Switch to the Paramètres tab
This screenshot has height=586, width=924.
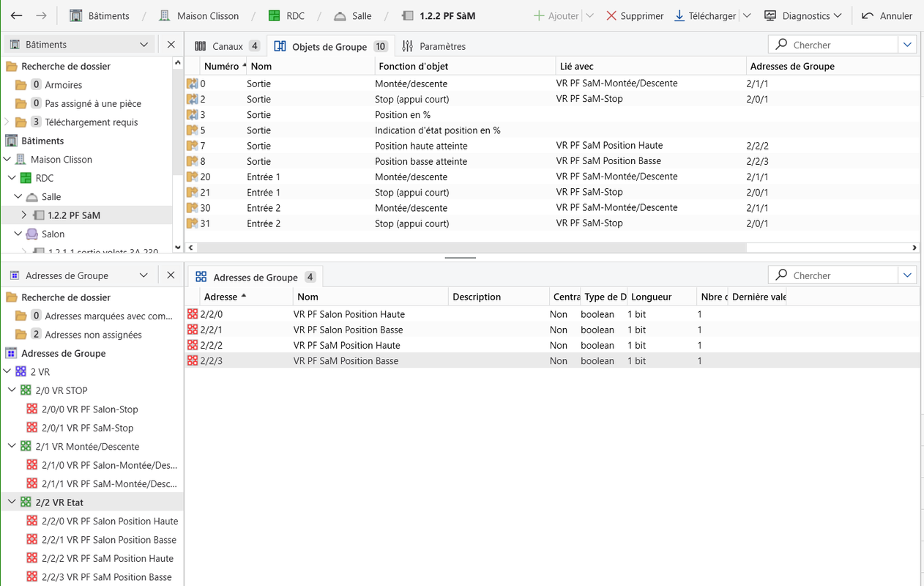434,46
